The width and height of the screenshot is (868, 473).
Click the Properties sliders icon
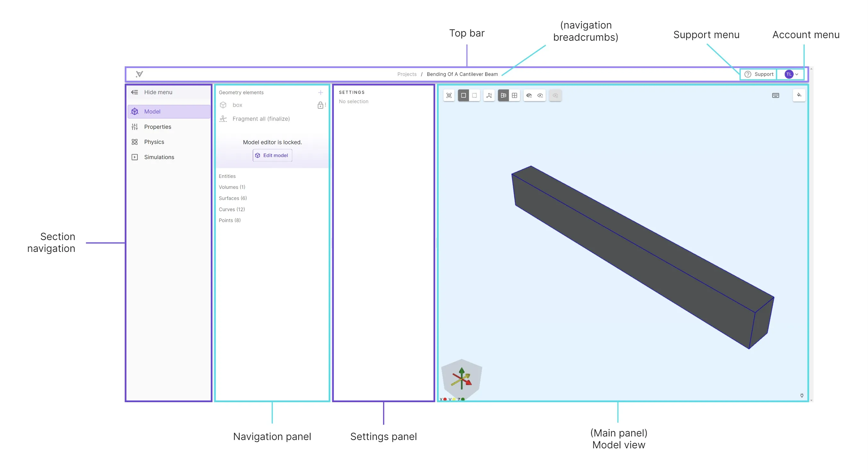point(135,127)
